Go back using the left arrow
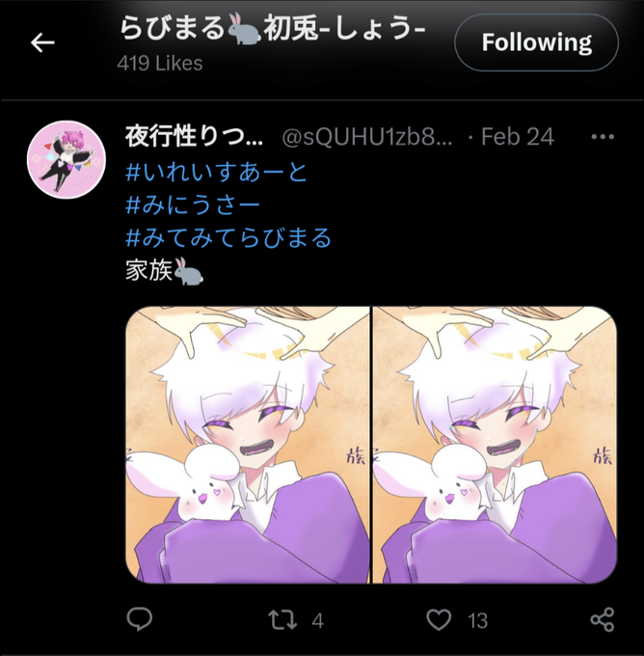This screenshot has width=644, height=656. point(42,42)
